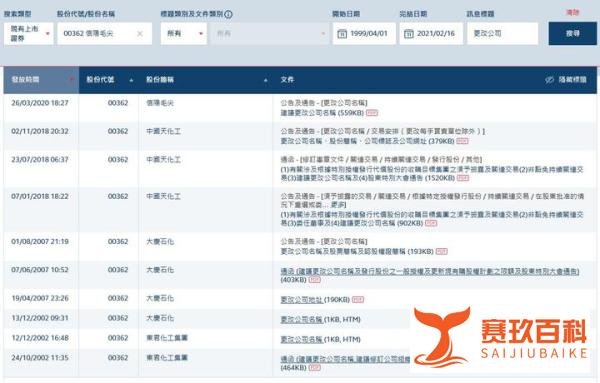Select the date cell 26/03/2020 18:27
The height and width of the screenshot is (383, 600).
pyautogui.click(x=40, y=103)
